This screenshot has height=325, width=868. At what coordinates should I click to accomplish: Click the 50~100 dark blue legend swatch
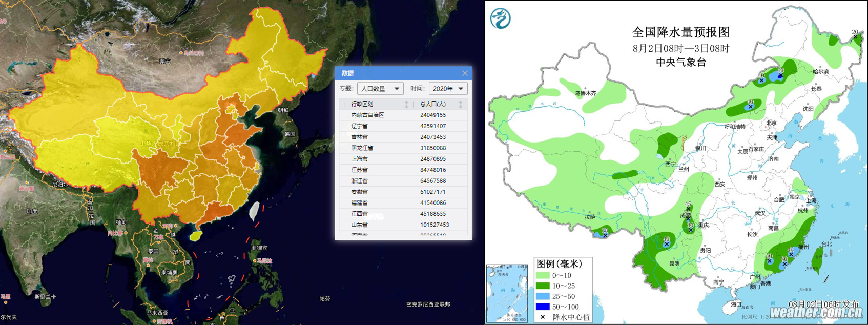click(x=543, y=307)
